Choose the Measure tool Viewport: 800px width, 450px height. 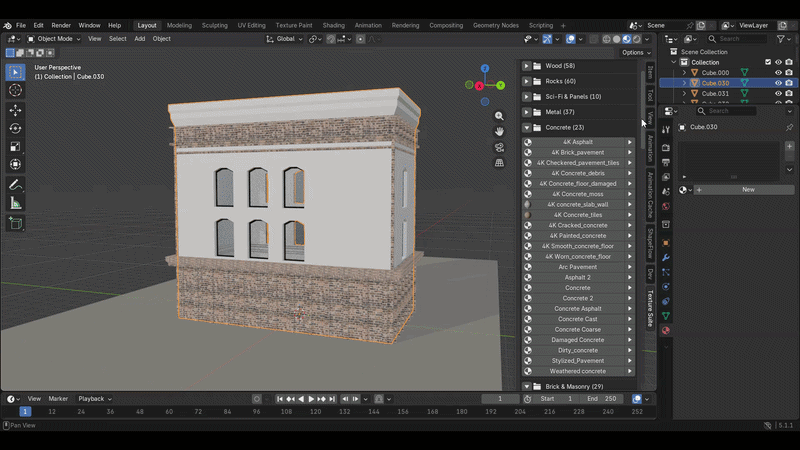pyautogui.click(x=15, y=204)
